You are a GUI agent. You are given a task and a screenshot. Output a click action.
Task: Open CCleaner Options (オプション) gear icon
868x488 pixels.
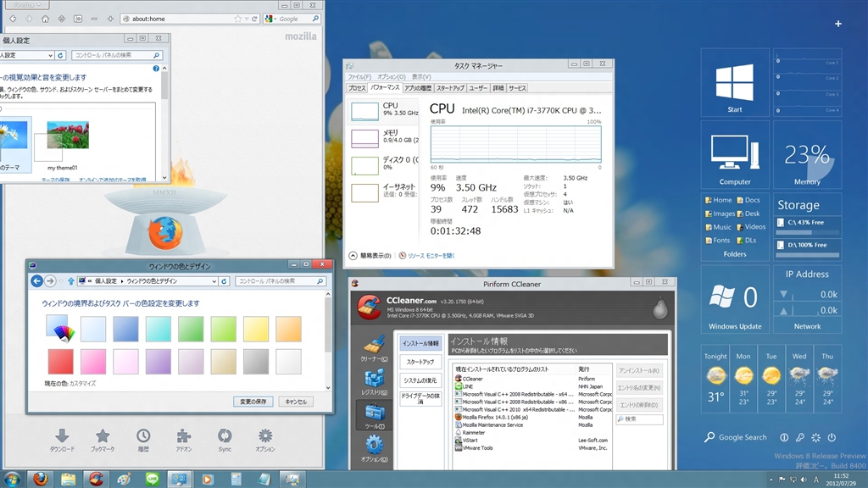(374, 446)
